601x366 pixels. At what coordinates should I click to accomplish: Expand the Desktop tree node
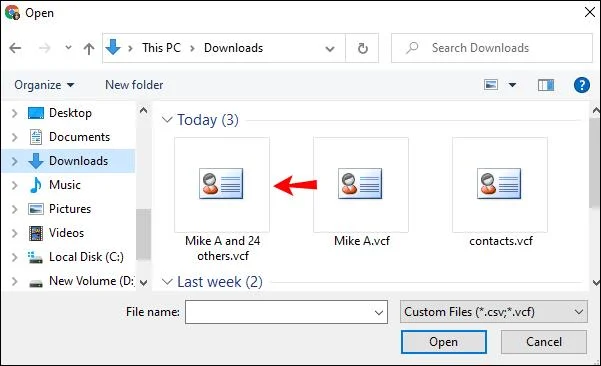point(15,113)
